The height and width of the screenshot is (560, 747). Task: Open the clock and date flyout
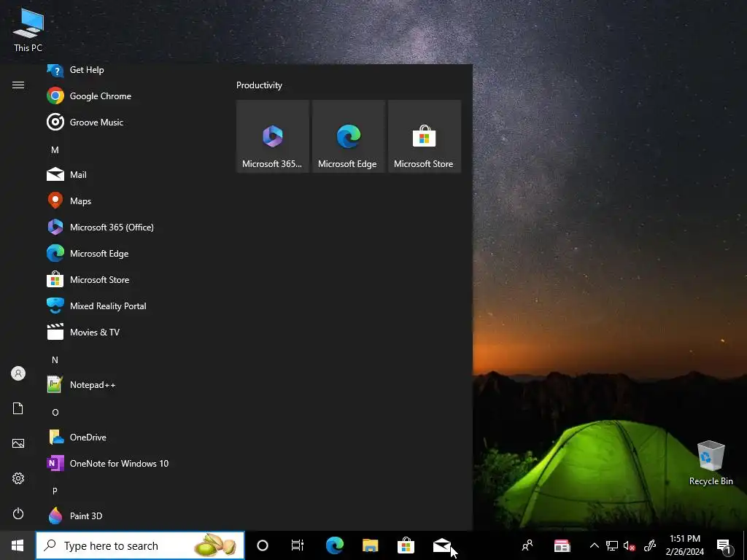[x=684, y=545]
